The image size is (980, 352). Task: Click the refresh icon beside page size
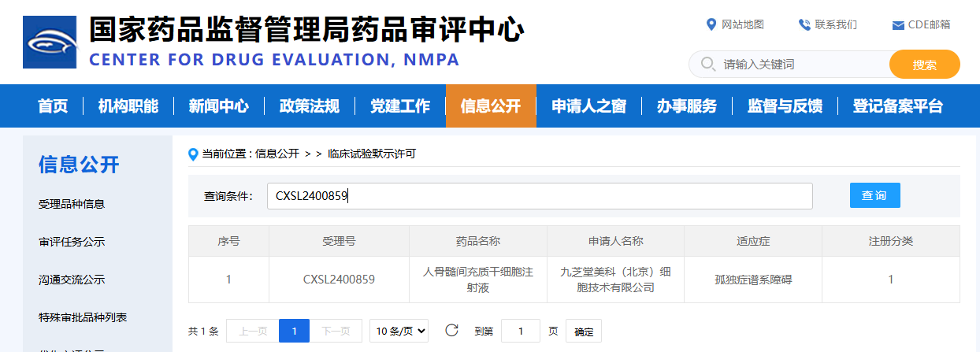[x=451, y=331]
